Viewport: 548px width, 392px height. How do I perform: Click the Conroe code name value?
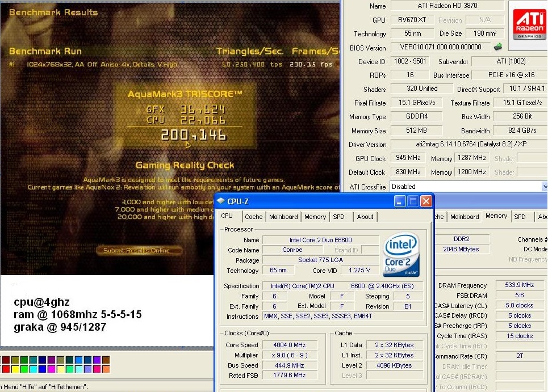[292, 250]
